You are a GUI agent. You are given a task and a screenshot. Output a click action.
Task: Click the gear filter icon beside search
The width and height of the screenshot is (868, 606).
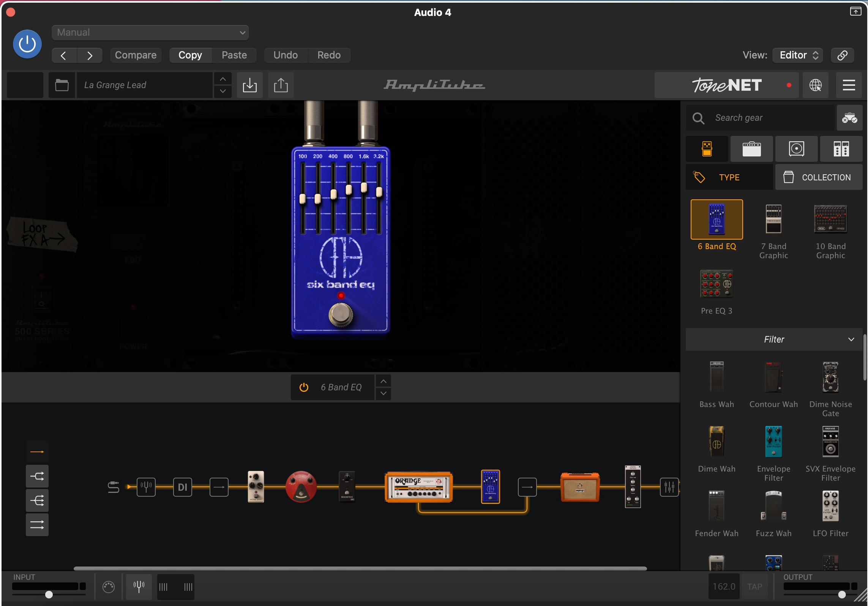tap(850, 118)
